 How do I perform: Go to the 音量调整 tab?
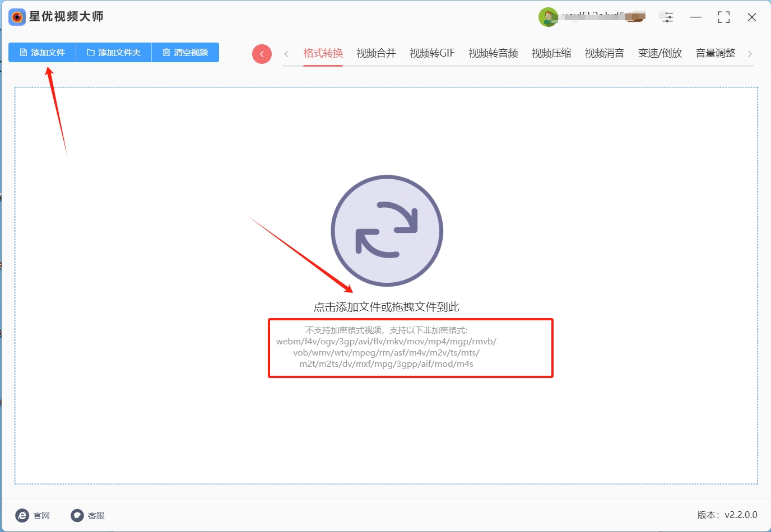[x=716, y=53]
